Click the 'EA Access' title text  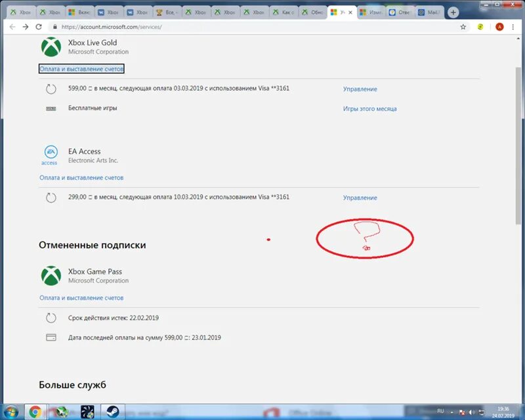[x=85, y=152]
